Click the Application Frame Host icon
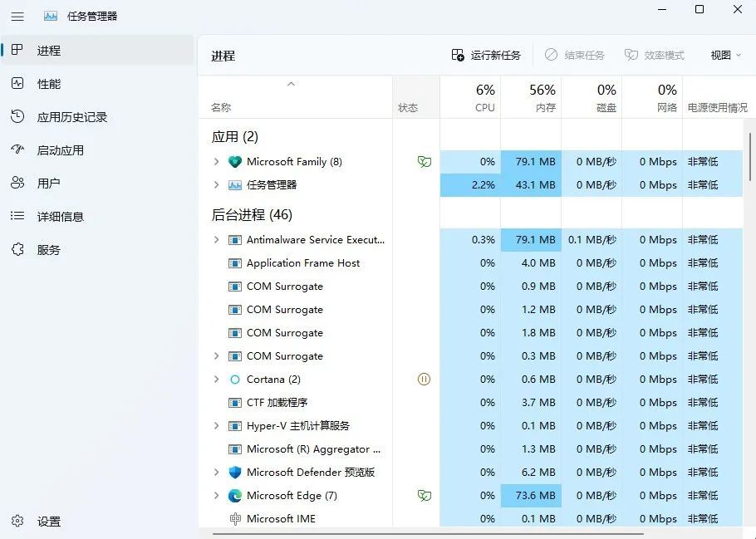 coord(235,263)
